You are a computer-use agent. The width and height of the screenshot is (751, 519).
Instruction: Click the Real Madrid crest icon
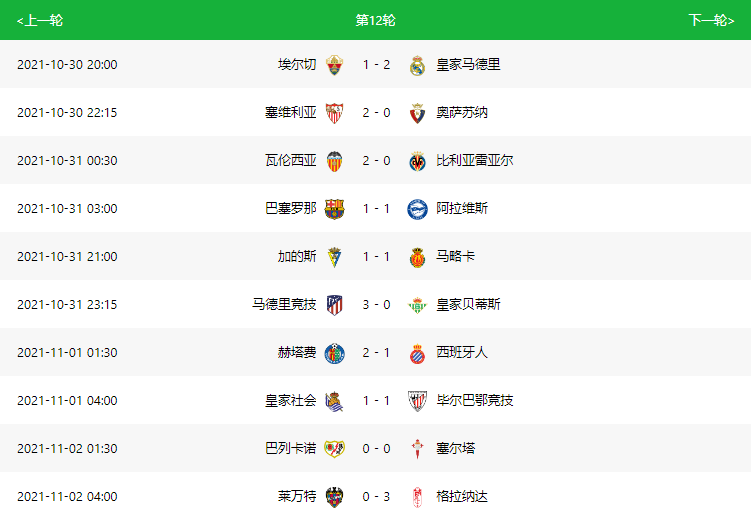pos(417,65)
